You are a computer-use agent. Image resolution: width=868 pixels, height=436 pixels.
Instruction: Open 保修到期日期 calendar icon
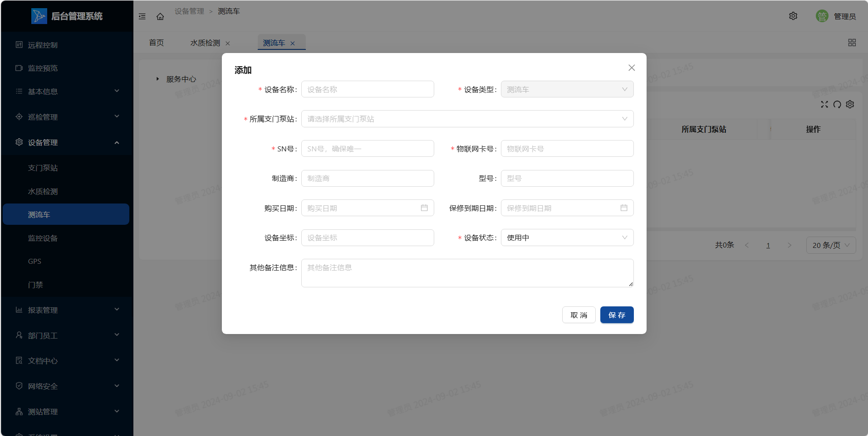tap(624, 208)
